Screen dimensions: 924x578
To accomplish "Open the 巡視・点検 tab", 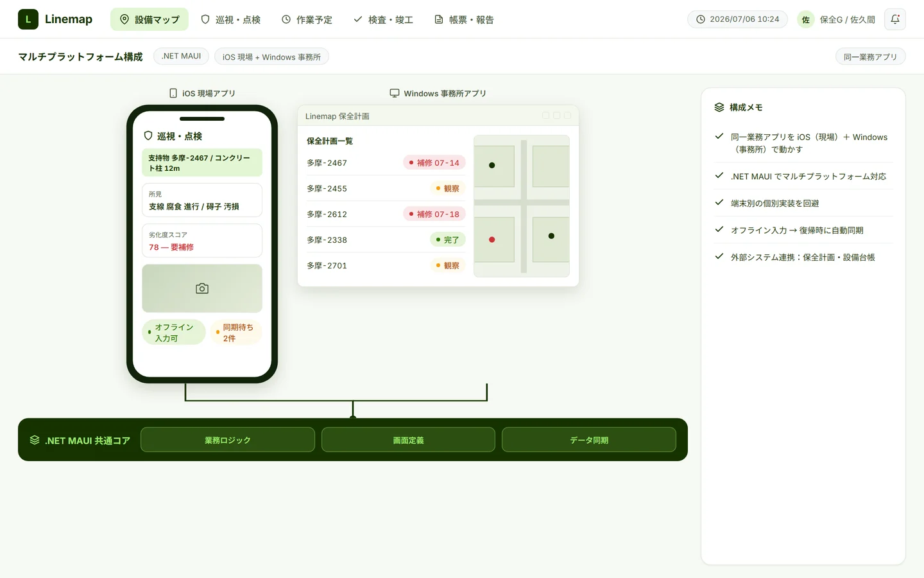I will [x=230, y=19].
